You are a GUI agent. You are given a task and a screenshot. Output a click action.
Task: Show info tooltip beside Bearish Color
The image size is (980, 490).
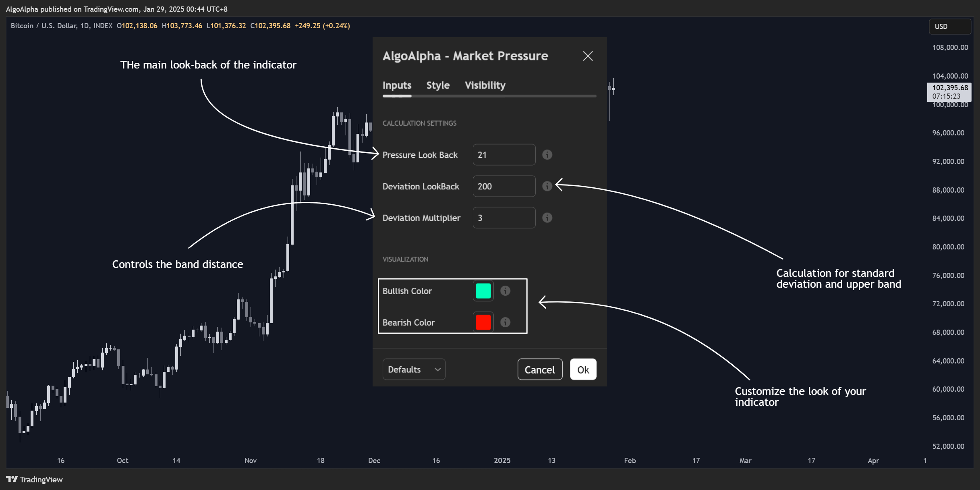505,322
